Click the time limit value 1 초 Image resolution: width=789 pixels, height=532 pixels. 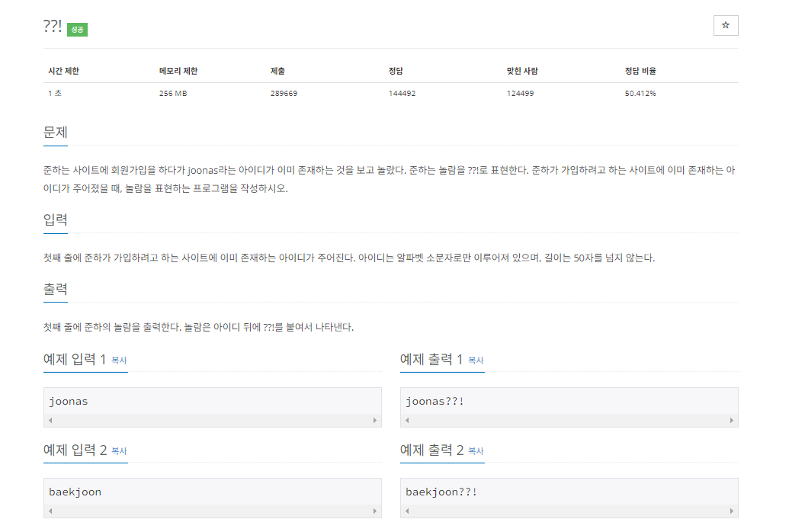(x=55, y=93)
